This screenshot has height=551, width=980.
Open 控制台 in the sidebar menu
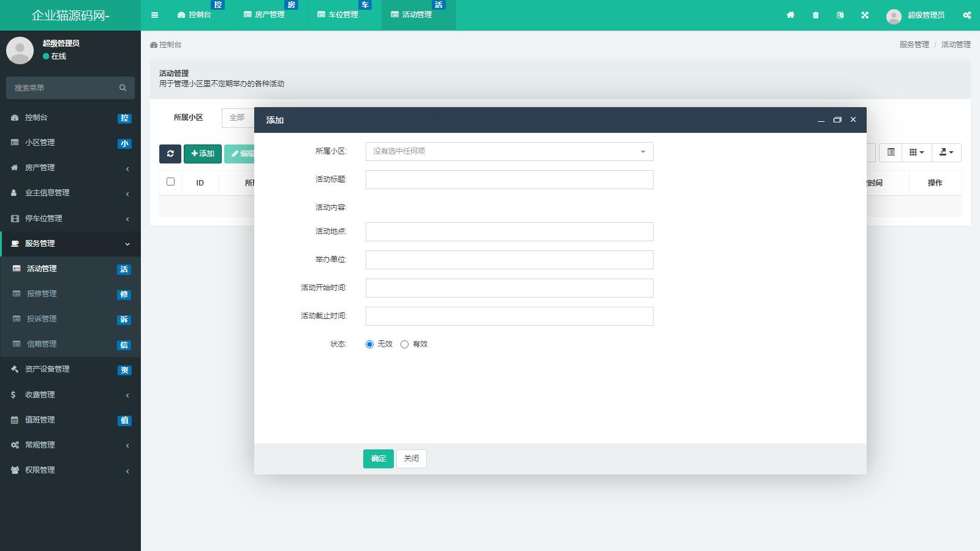pyautogui.click(x=70, y=118)
